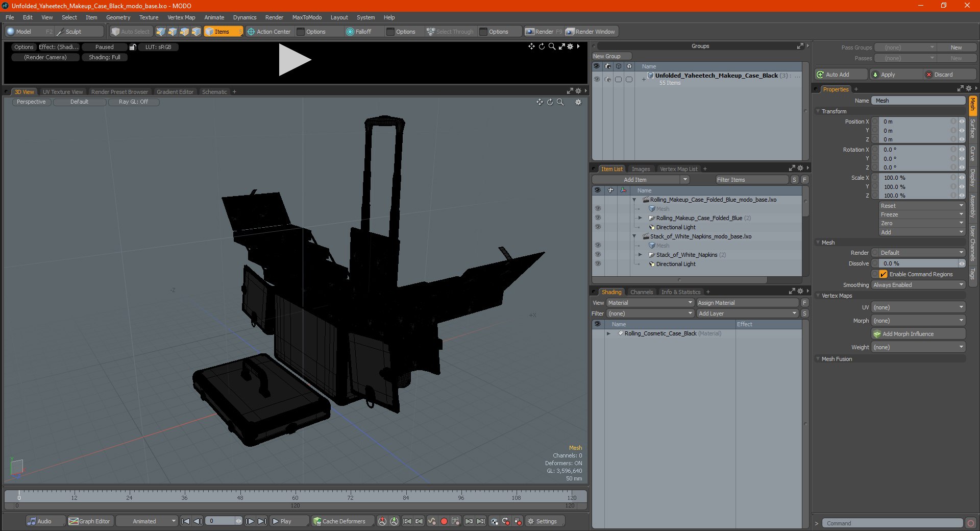This screenshot has width=980, height=531.
Task: Click the Sculpt mode brush icon
Action: click(60, 32)
